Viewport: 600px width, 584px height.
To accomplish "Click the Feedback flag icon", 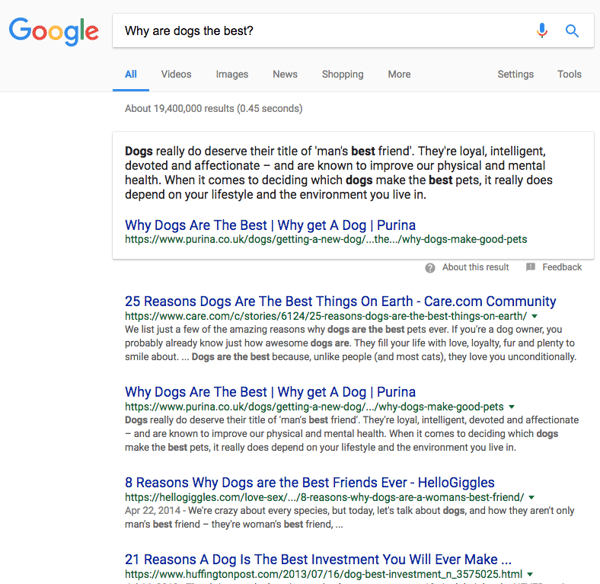I will pyautogui.click(x=531, y=268).
